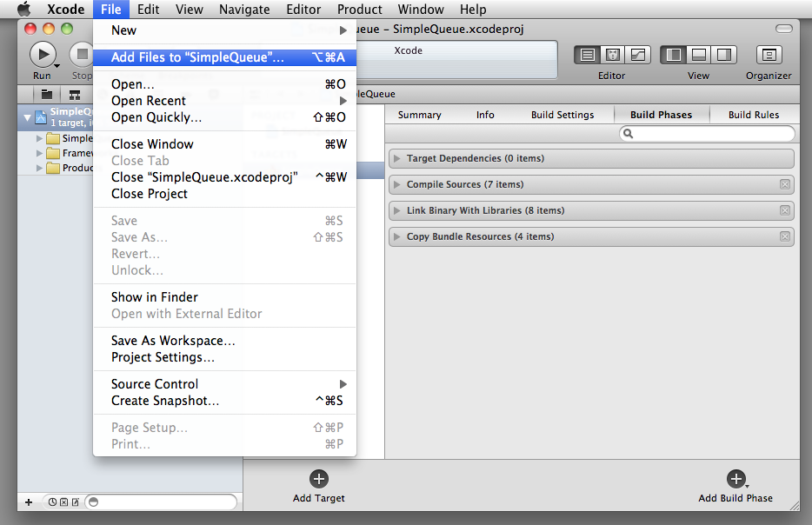Toggle the Utilities pane view button
This screenshot has height=525, width=812.
(x=723, y=55)
